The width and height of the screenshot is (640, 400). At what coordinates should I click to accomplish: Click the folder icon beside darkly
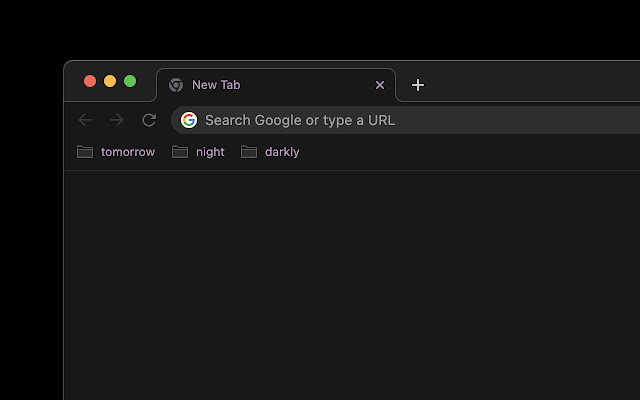(249, 152)
